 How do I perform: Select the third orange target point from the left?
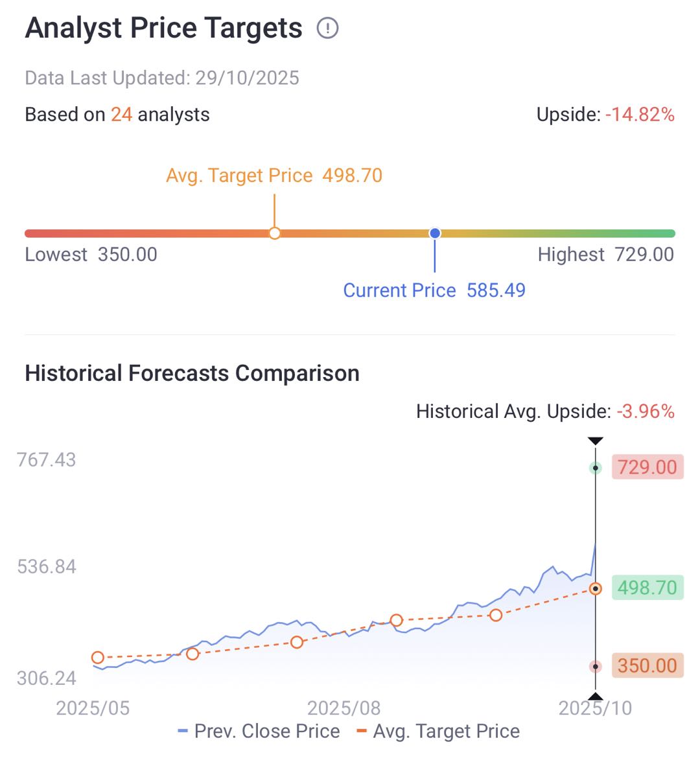coord(297,642)
